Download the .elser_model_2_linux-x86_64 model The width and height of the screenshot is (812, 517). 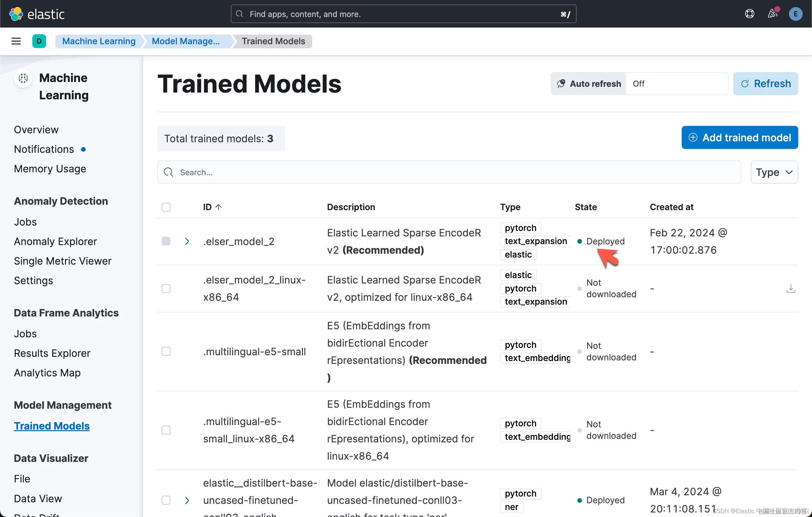pyautogui.click(x=791, y=288)
